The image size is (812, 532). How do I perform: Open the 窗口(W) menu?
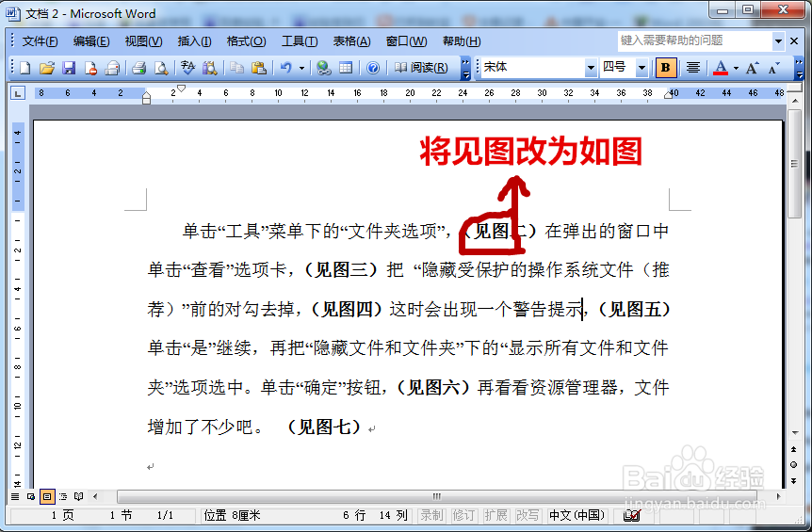point(406,41)
